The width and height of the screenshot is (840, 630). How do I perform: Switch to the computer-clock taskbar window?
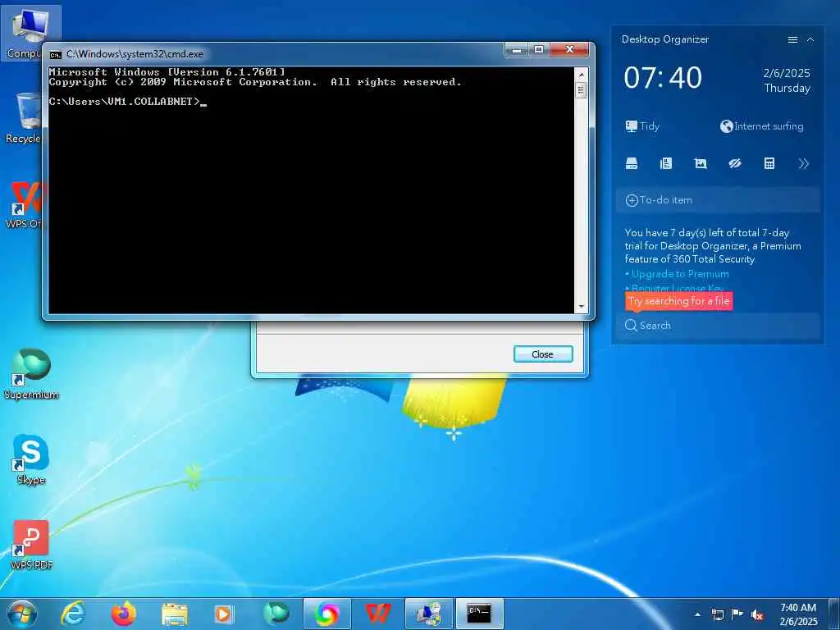(x=429, y=614)
